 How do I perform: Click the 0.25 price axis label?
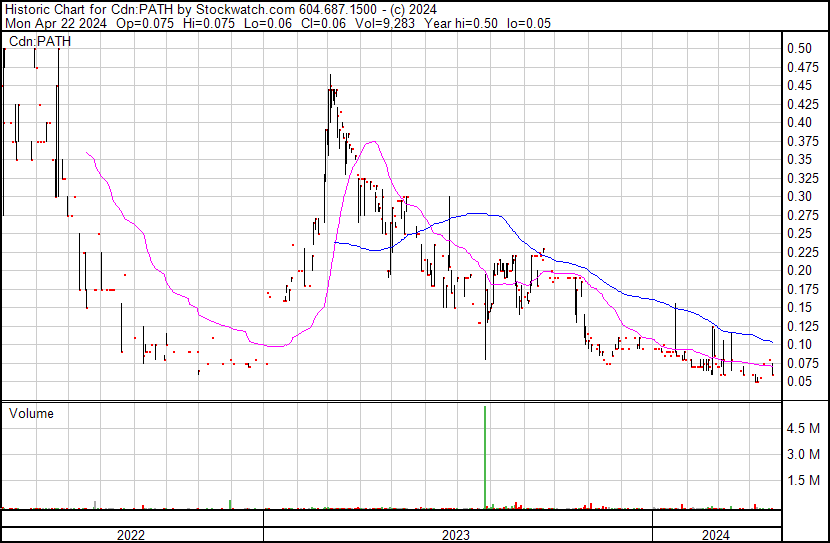[801, 233]
